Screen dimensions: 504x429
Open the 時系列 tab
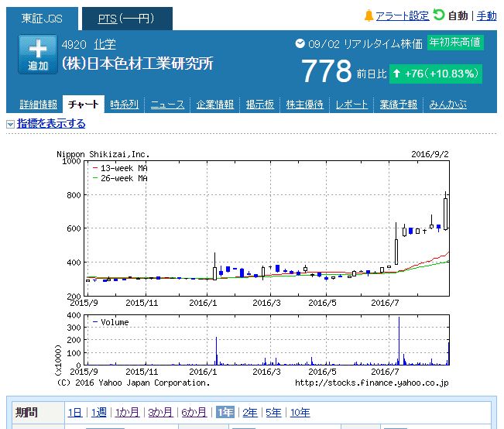coord(124,105)
